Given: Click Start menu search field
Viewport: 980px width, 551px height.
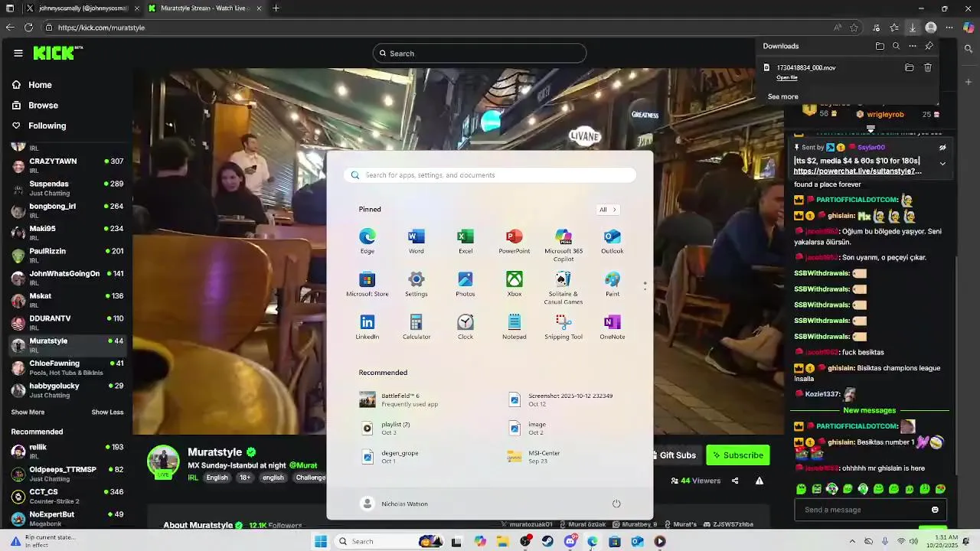Looking at the screenshot, I should (490, 175).
